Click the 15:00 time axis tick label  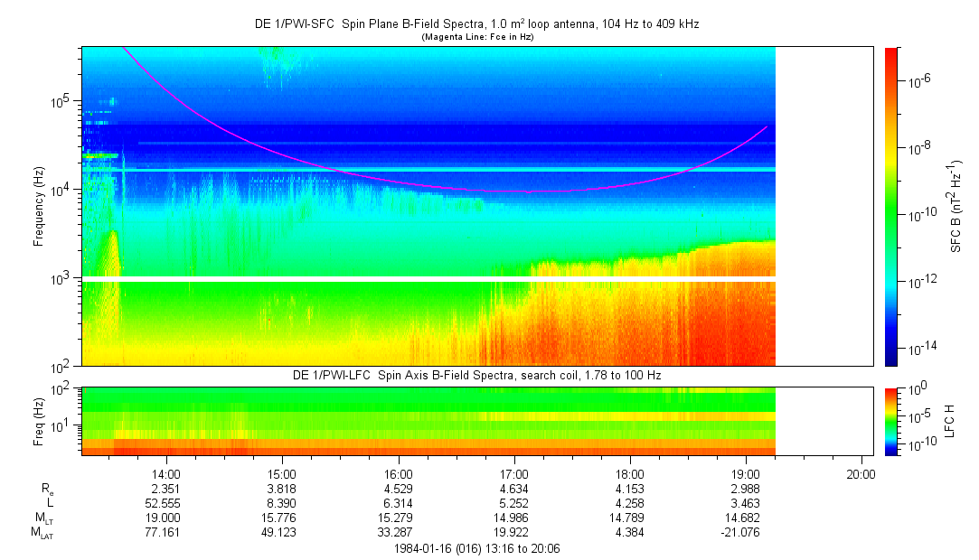[x=282, y=473]
